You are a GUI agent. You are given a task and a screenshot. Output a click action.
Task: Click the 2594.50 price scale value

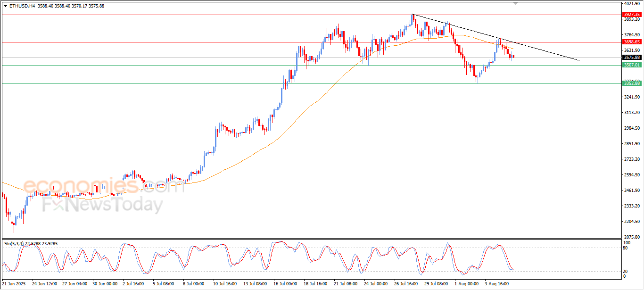point(632,175)
